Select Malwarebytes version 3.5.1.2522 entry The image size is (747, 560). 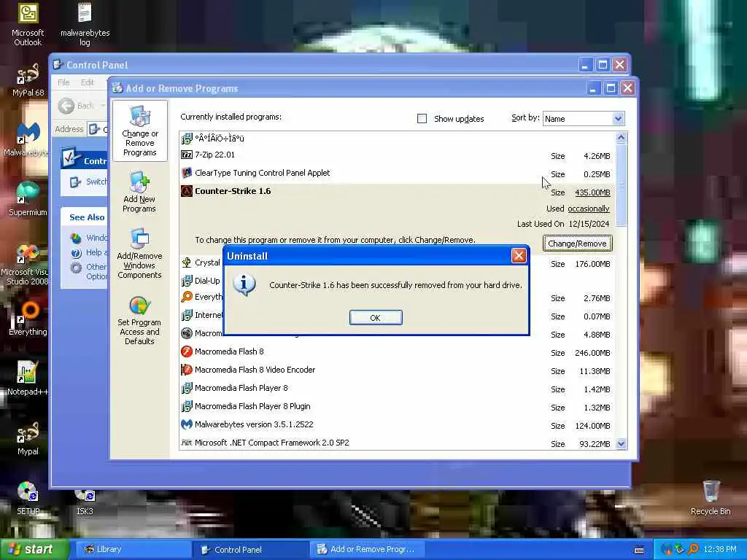(398, 425)
